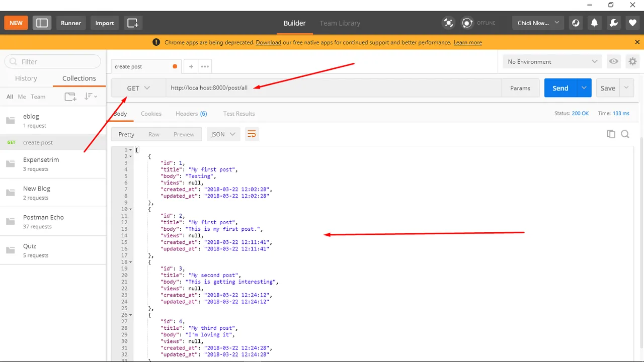Click the new collection folder icon
The height and width of the screenshot is (362, 644).
coord(70,97)
